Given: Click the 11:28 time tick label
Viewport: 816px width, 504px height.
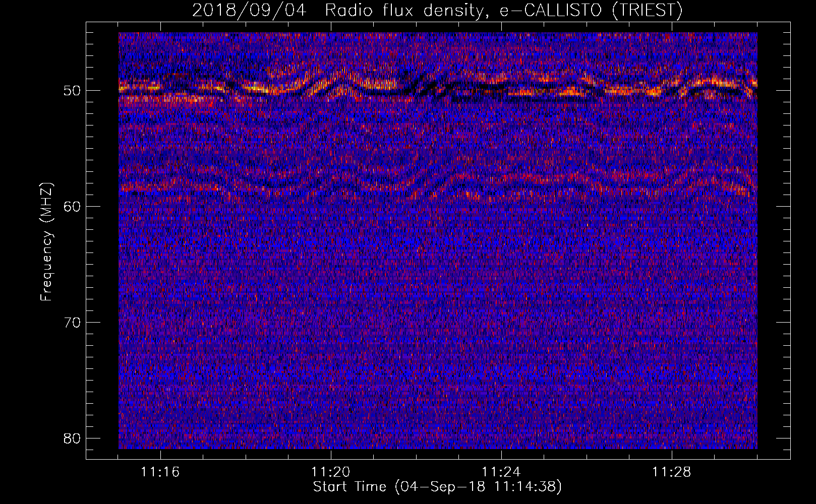Looking at the screenshot, I should [x=672, y=472].
